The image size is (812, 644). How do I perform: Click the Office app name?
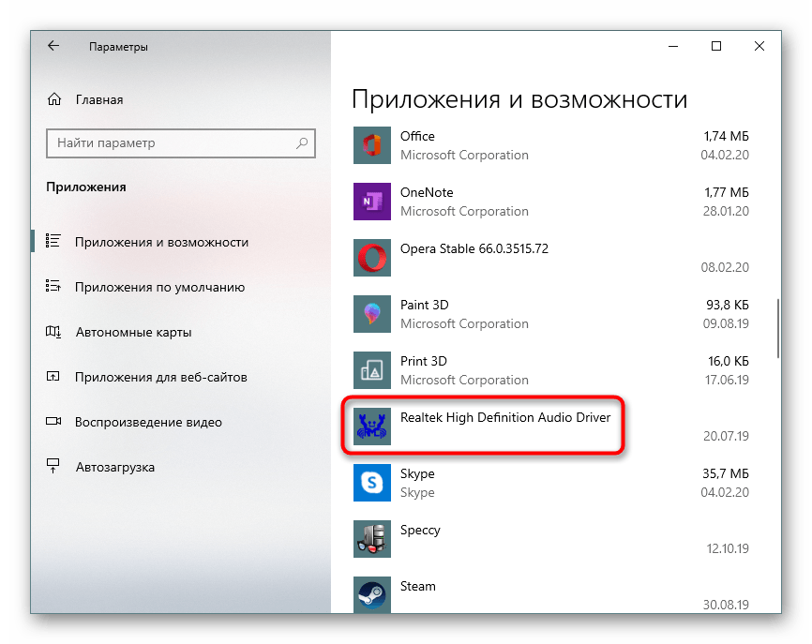coord(417,136)
